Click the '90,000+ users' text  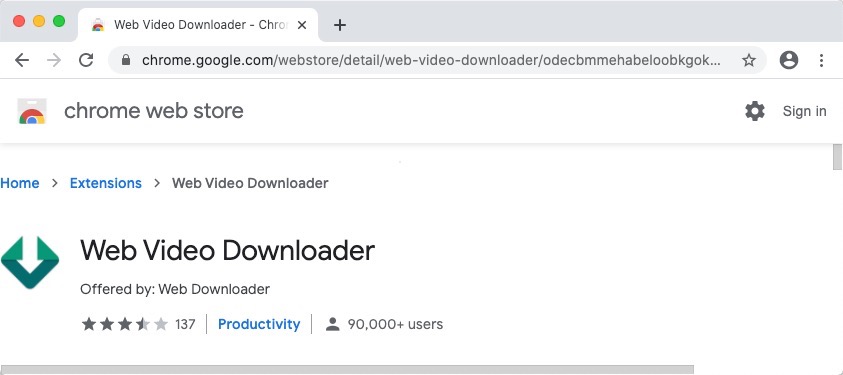coord(395,324)
